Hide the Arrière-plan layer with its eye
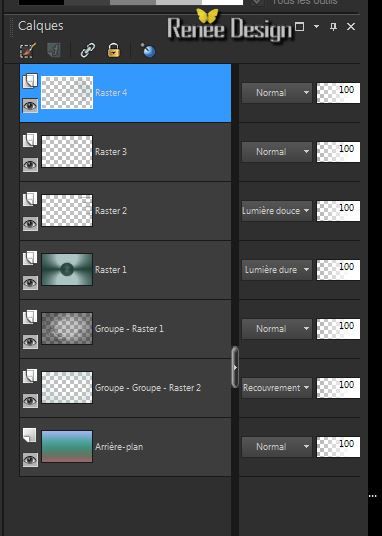The height and width of the screenshot is (536, 382). point(30,460)
